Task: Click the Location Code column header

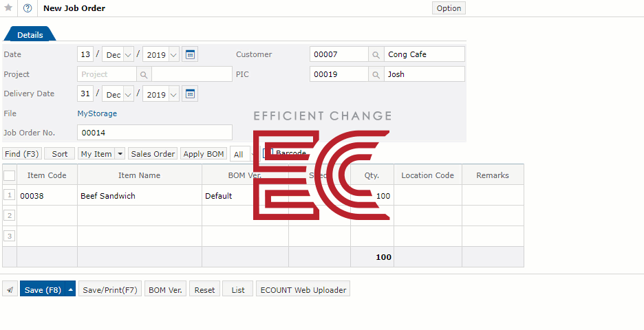Action: coord(427,175)
